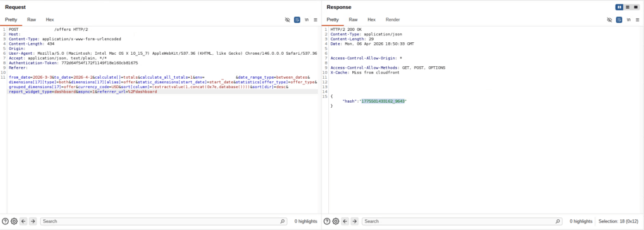Toggle hide-headers eye icon in Response panel
The height and width of the screenshot is (230, 644).
click(x=609, y=20)
